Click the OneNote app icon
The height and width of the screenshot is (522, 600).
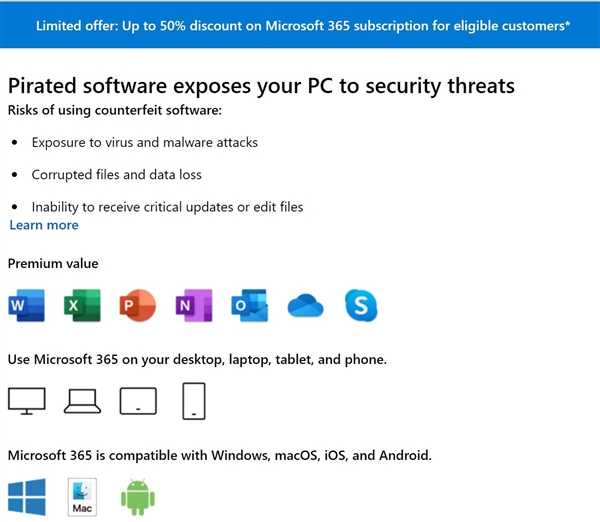pos(193,305)
